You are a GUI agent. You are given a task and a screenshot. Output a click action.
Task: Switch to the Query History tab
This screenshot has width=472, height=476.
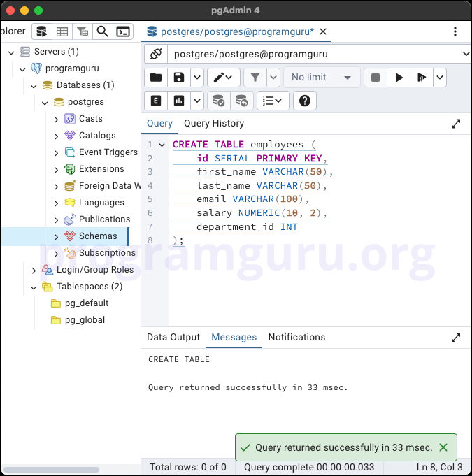click(214, 124)
